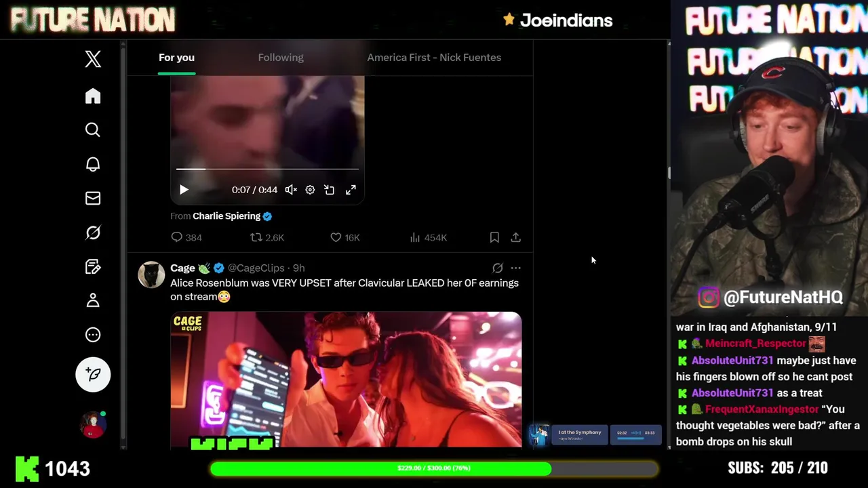Viewport: 868px width, 488px height.
Task: Click the 0:07 / 0:44 video time
Action: [x=254, y=190]
